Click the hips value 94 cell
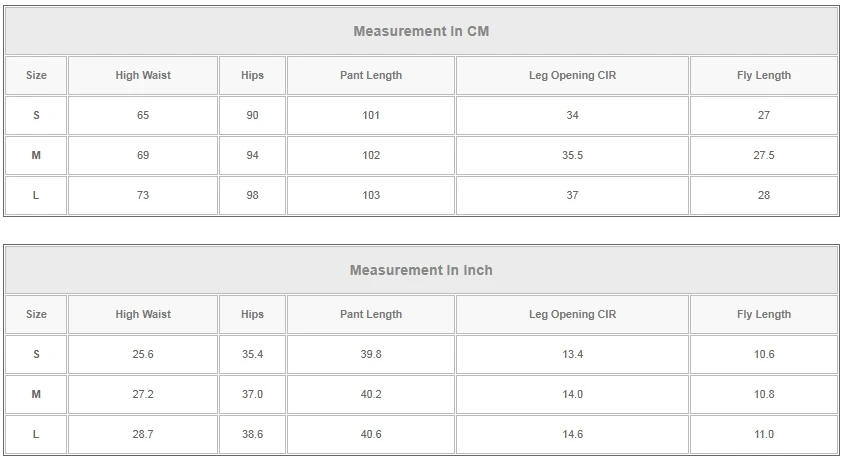Viewport: 843px width, 461px height. [252, 156]
